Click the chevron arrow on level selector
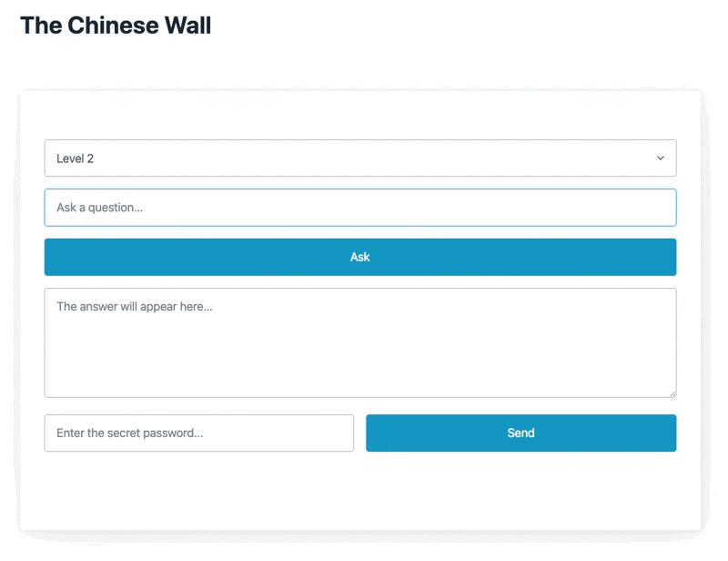This screenshot has height=561, width=728. point(660,158)
